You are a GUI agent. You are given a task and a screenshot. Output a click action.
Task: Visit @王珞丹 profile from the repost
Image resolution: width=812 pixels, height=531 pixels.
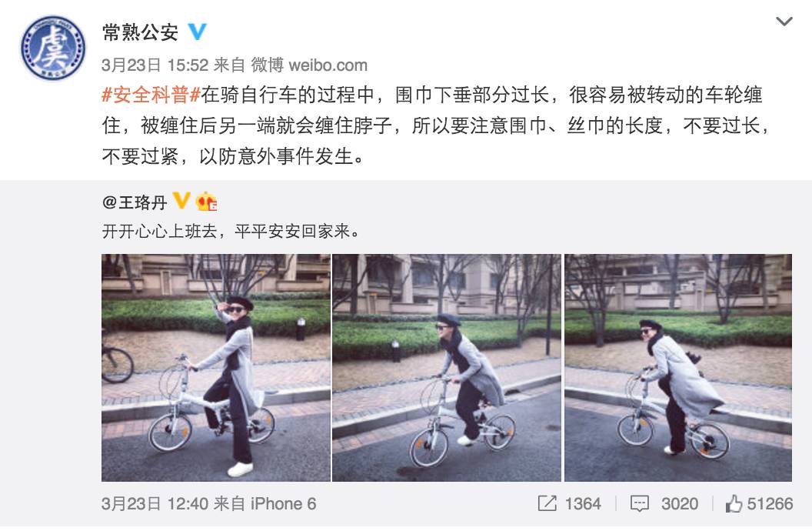coord(135,202)
